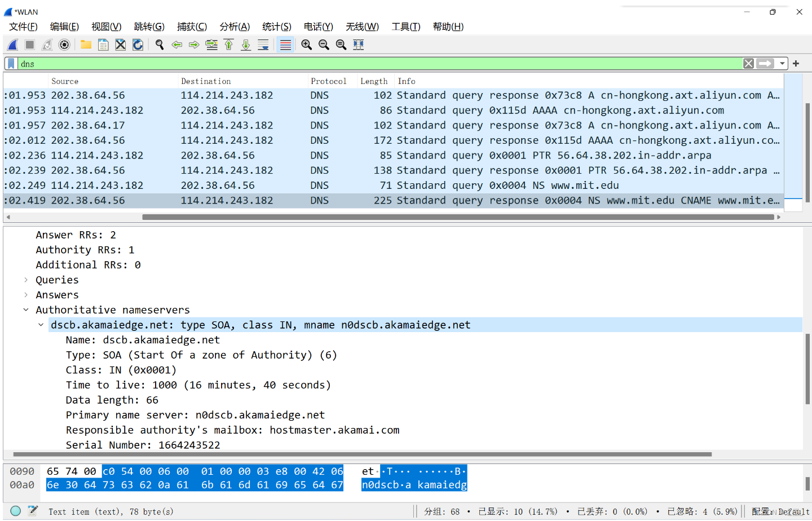Restart the current capture
This screenshot has height=521, width=812.
coord(47,45)
